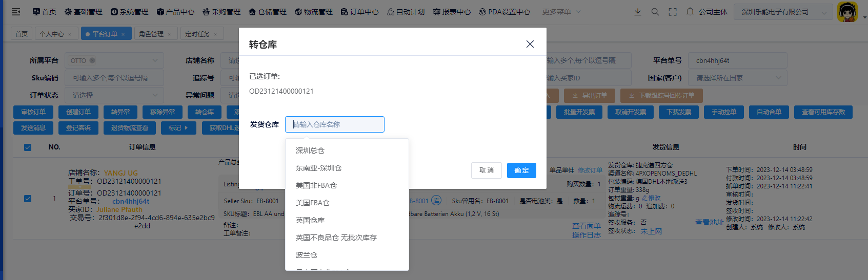Focus the Sku编码 input field
Image resolution: width=868 pixels, height=280 pixels.
pyautogui.click(x=114, y=78)
